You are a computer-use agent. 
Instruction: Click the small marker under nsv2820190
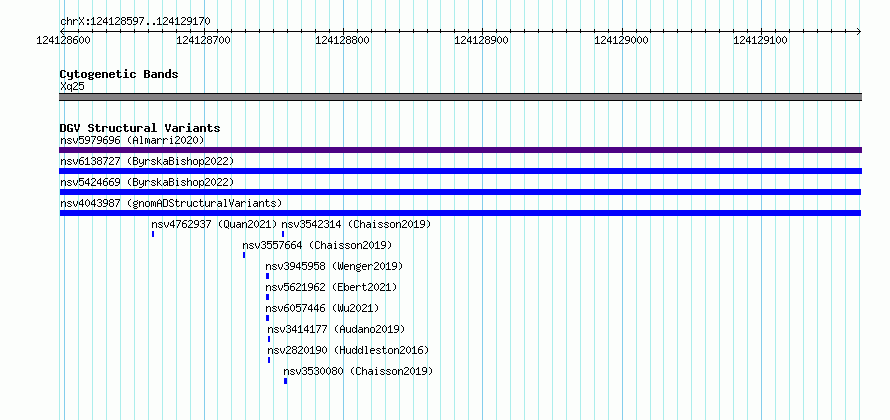point(269,360)
